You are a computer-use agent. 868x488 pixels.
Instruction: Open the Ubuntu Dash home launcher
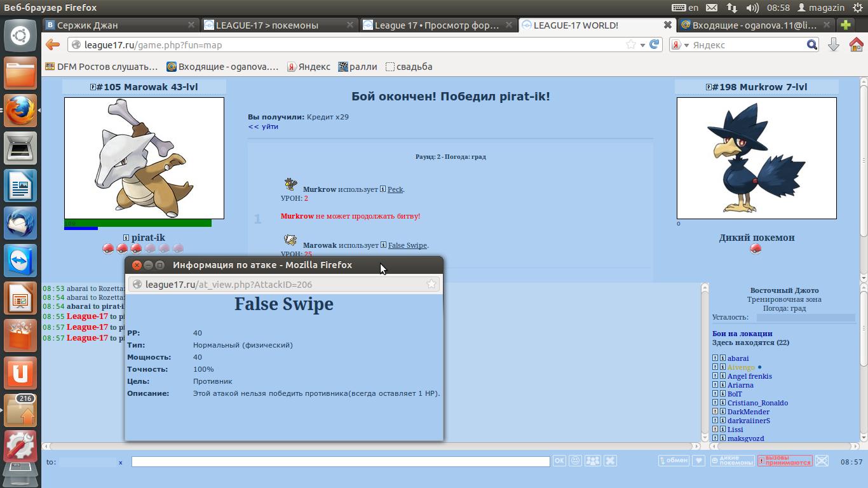point(20,36)
